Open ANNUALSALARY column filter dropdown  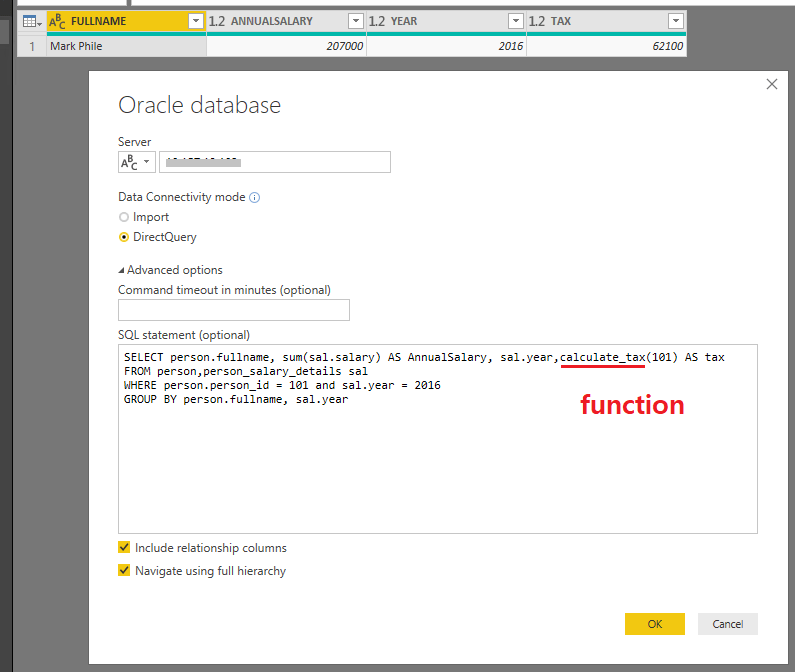click(355, 21)
